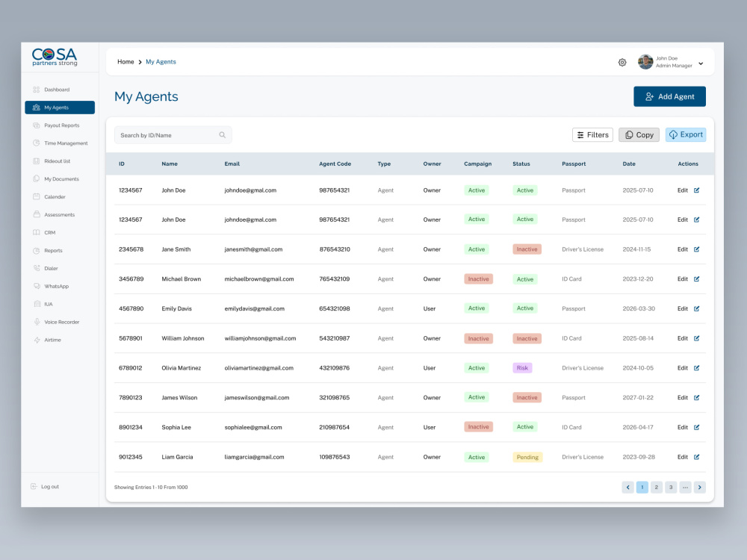The image size is (747, 560).
Task: Click the Rideout list sidebar icon
Action: click(x=36, y=161)
